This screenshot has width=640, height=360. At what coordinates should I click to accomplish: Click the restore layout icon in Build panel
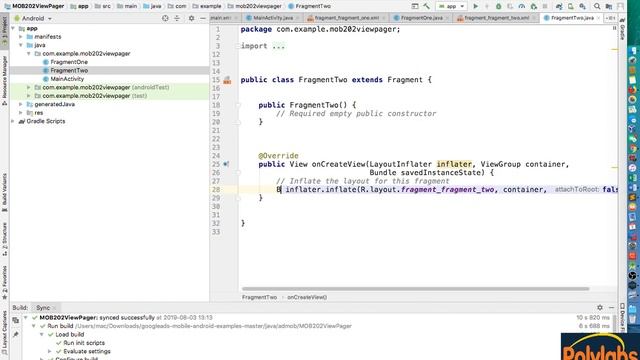pyautogui.click(x=16, y=320)
